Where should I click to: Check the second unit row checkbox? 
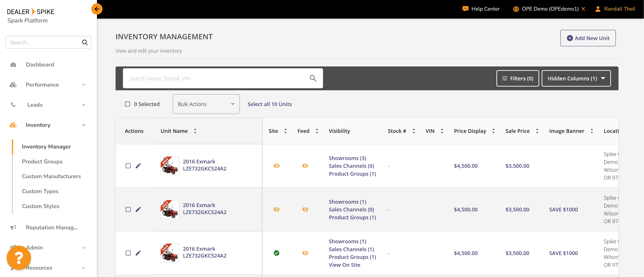tap(128, 210)
